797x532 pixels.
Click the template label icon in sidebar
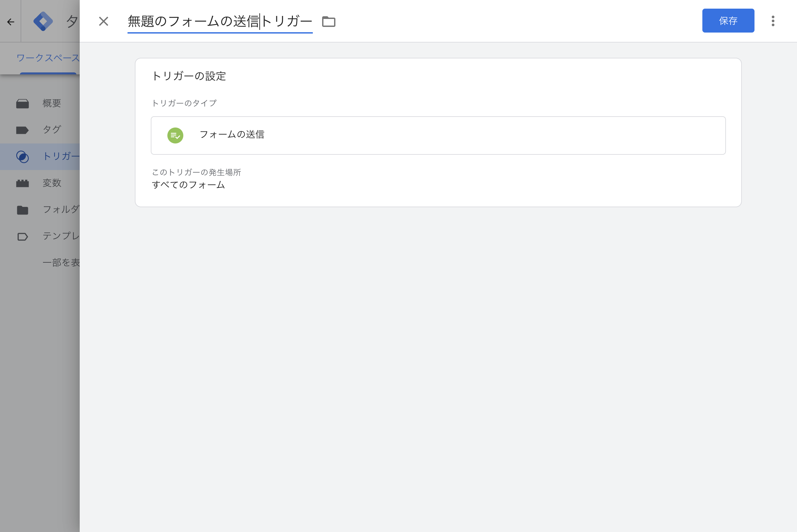point(22,236)
